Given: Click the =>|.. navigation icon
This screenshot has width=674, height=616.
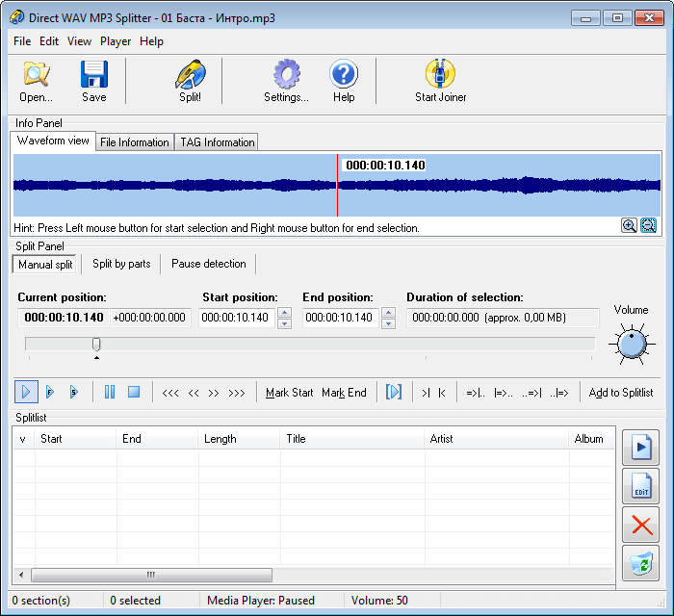Looking at the screenshot, I should click(476, 393).
